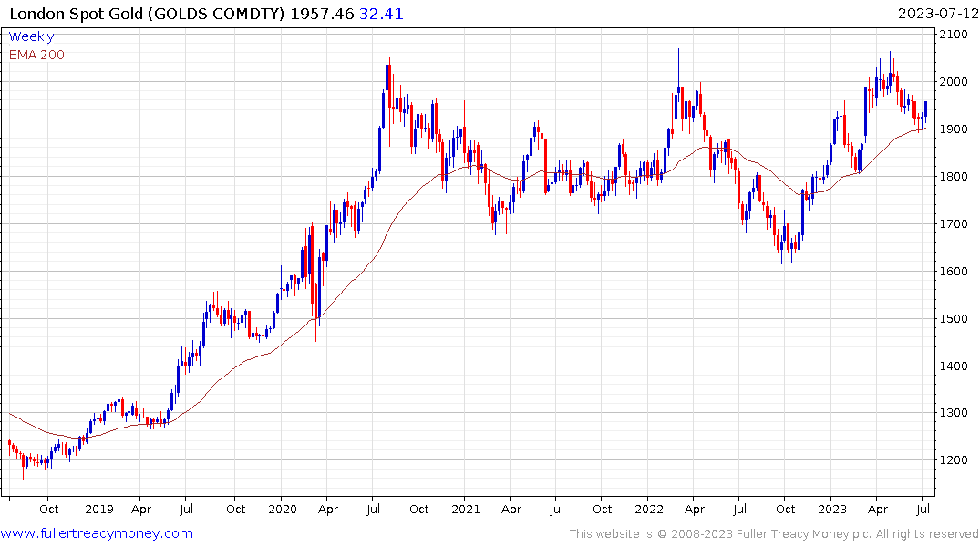Click the 1600 price axis label
980x547 pixels.
(x=954, y=272)
